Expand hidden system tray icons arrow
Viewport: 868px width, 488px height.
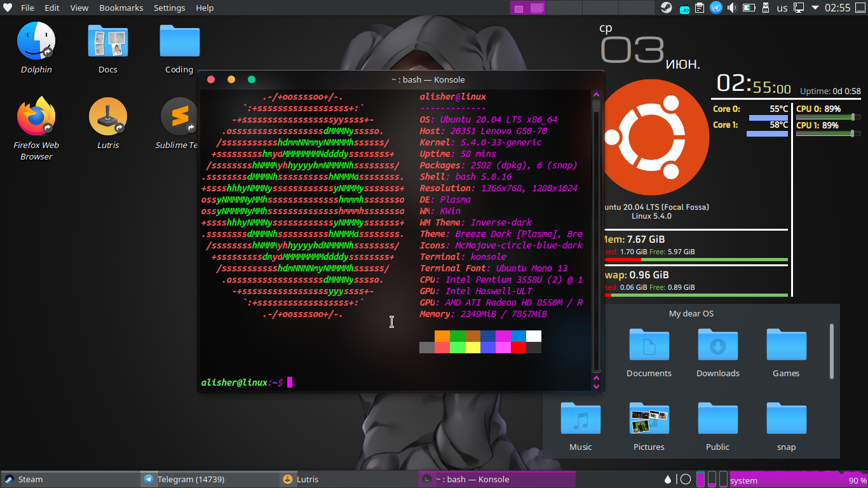[815, 8]
